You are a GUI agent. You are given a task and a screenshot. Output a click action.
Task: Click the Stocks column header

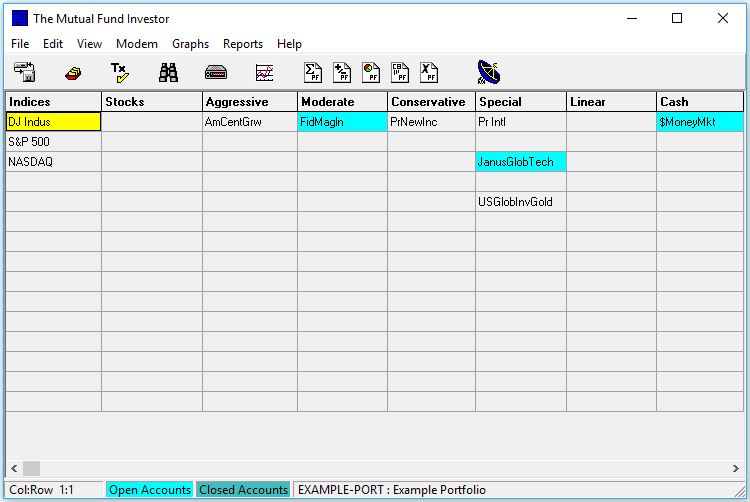(152, 102)
